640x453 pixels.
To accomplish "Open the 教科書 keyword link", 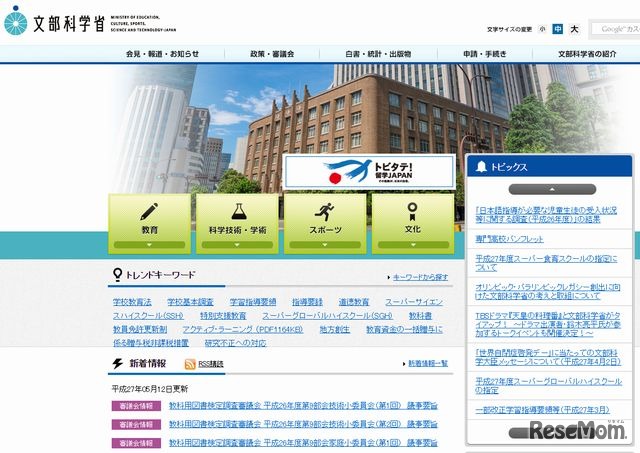I will (x=420, y=316).
